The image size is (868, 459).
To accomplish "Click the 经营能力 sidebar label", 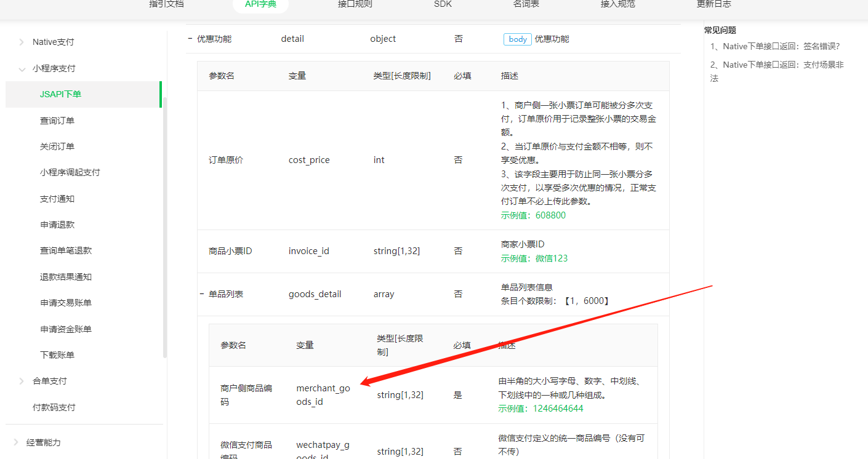I will [x=44, y=442].
